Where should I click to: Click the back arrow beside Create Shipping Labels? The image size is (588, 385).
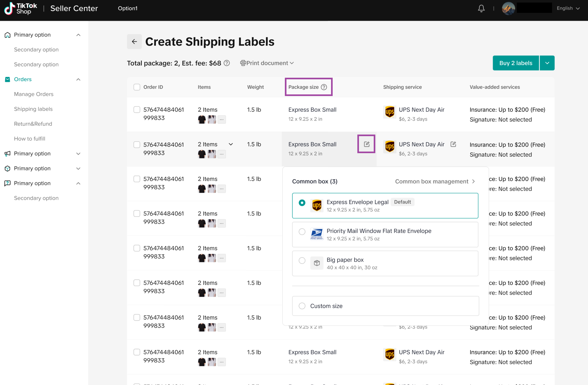(134, 42)
